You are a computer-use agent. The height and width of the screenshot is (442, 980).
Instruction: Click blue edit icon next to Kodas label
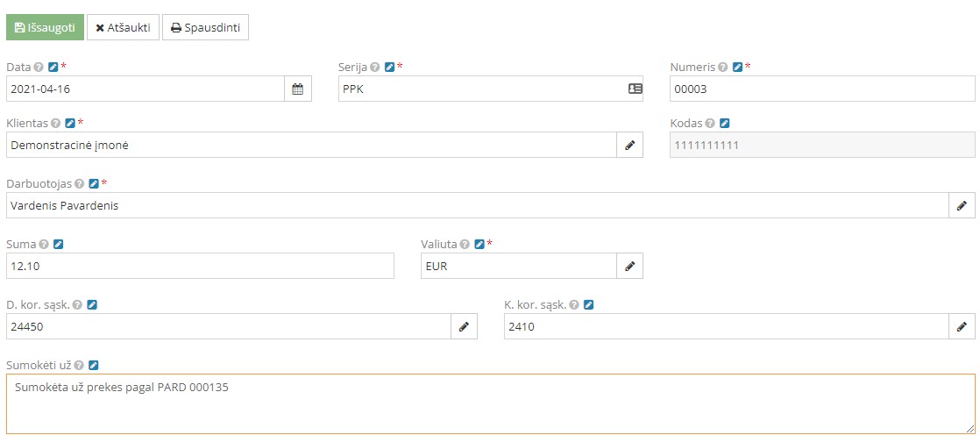[x=725, y=124]
